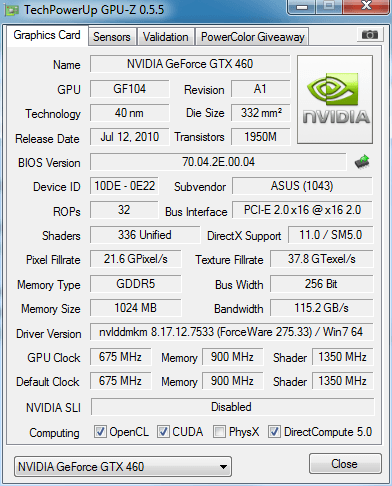This screenshot has height=486, width=392.
Task: Click the BIOS Version field
Action: [218, 162]
